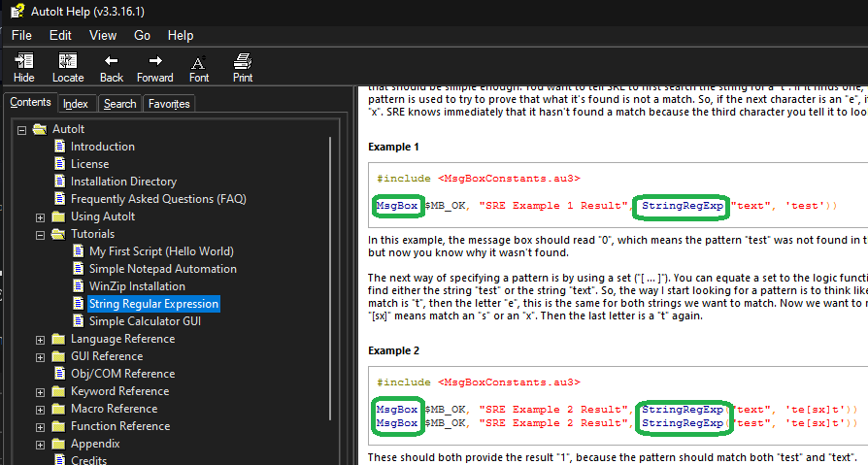Expand the Function Reference node
868x465 pixels.
click(41, 428)
